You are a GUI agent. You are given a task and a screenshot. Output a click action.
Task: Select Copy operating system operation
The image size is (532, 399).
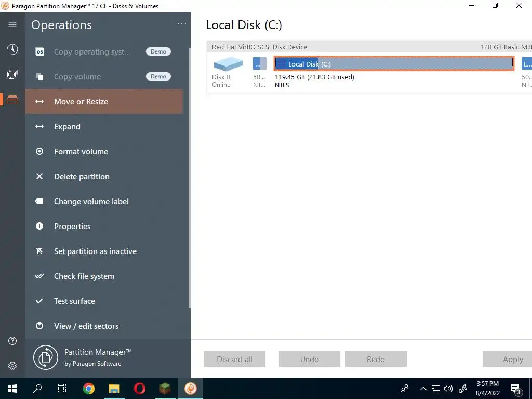[x=104, y=52]
